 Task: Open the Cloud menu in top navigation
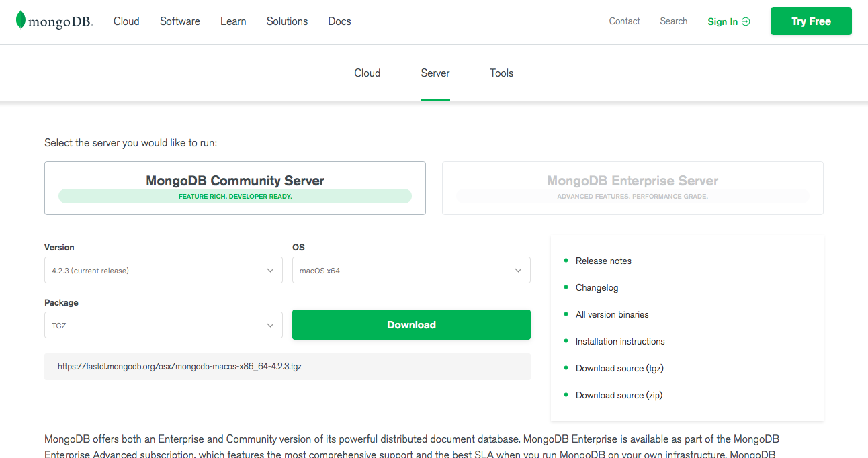click(126, 21)
